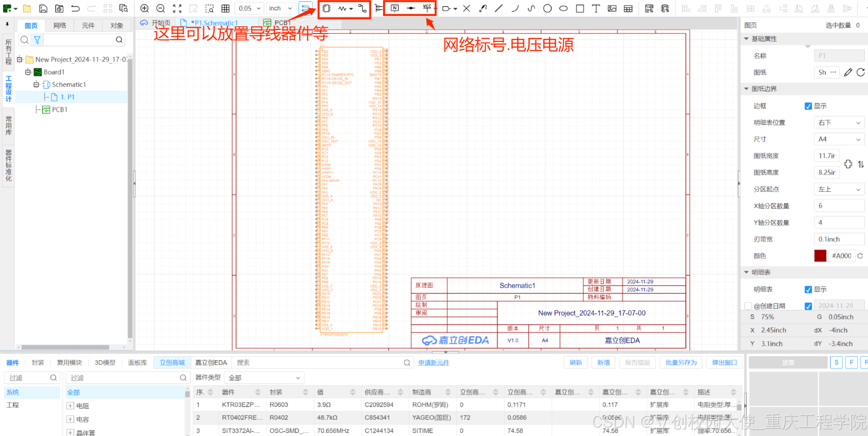Click the undo arrow icon
The image size is (868, 436).
pos(75,8)
